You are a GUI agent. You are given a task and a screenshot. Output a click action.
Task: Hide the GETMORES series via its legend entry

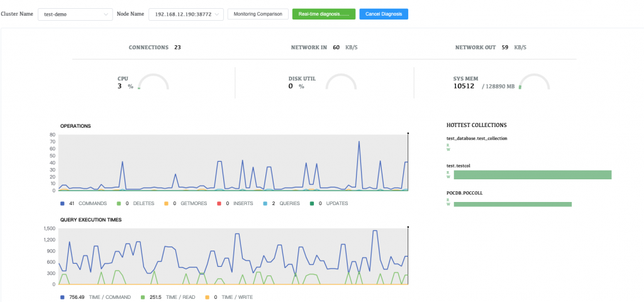167,203
